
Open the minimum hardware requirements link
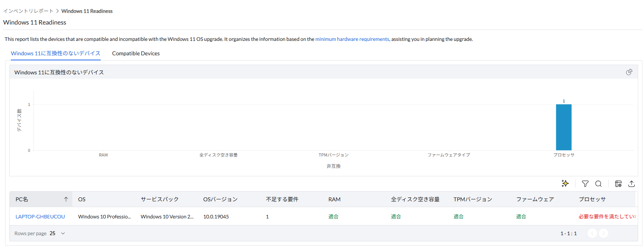(x=352, y=39)
